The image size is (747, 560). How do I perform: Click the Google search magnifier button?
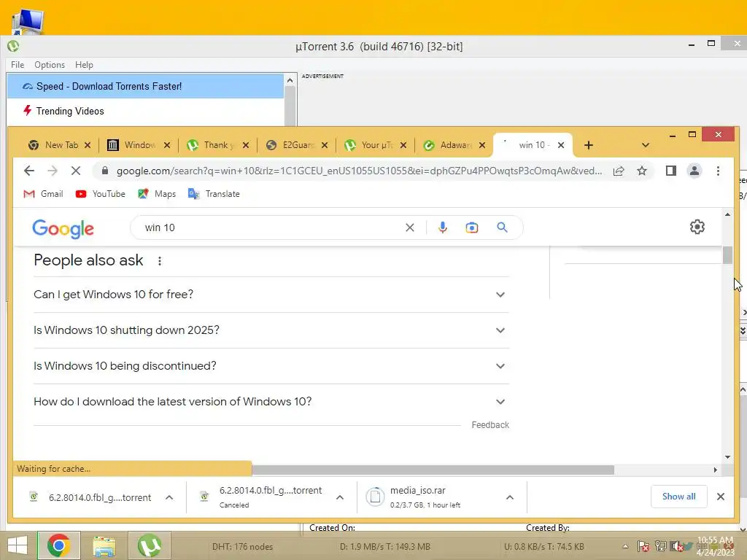coord(502,227)
